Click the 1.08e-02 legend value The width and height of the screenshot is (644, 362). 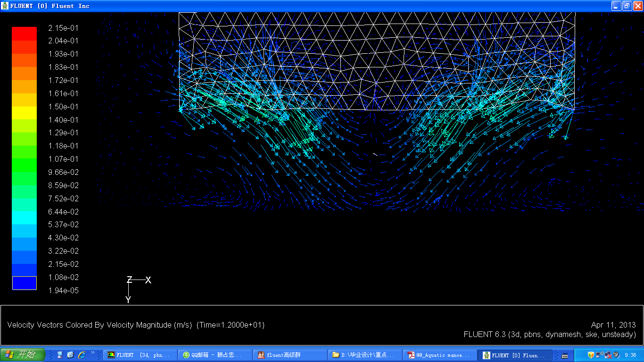click(x=64, y=277)
